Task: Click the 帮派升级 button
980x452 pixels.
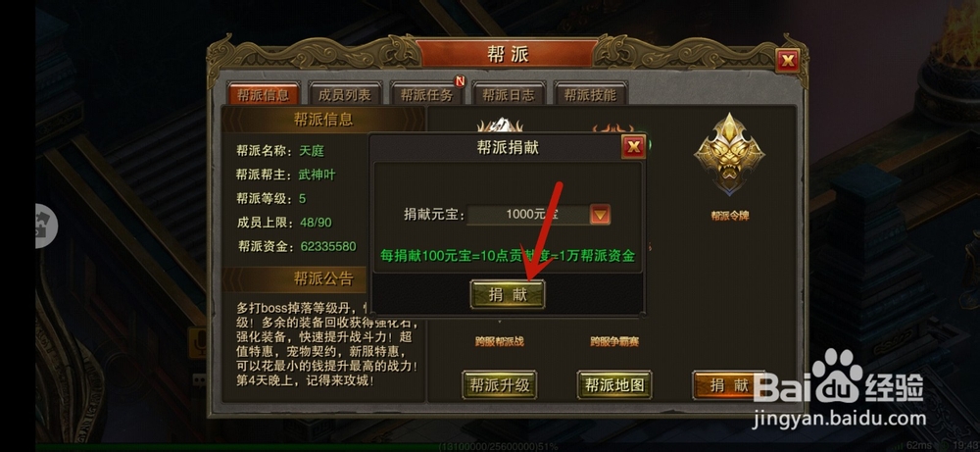Action: pos(500,384)
